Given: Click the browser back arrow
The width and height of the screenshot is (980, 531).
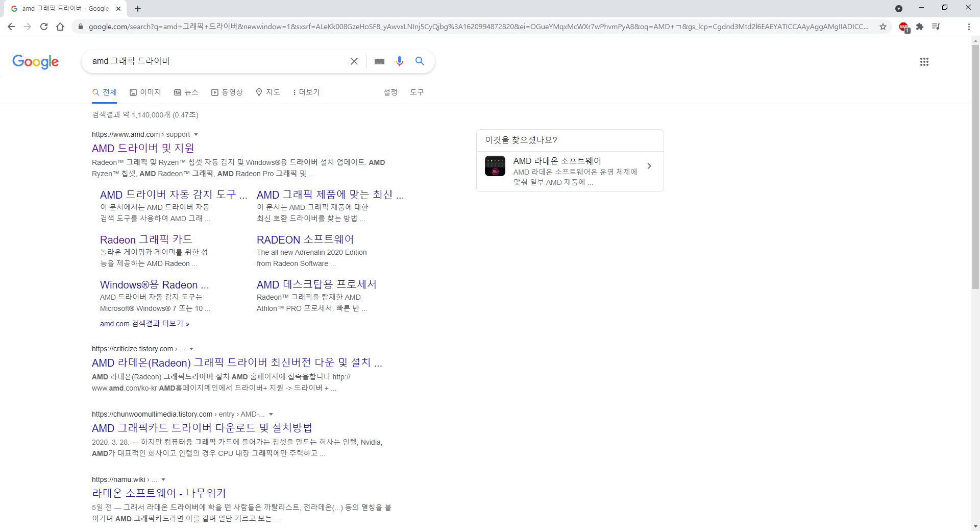Looking at the screenshot, I should pos(11,27).
